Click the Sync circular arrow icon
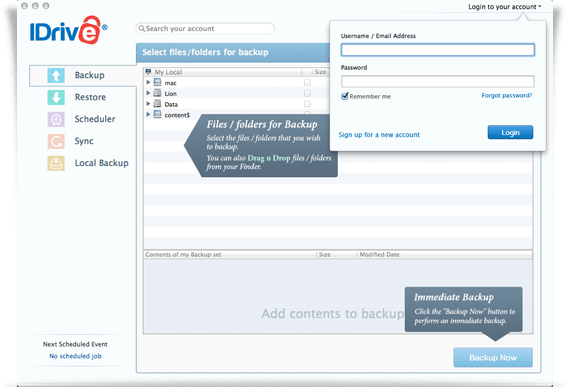The width and height of the screenshot is (570, 387). 56,141
